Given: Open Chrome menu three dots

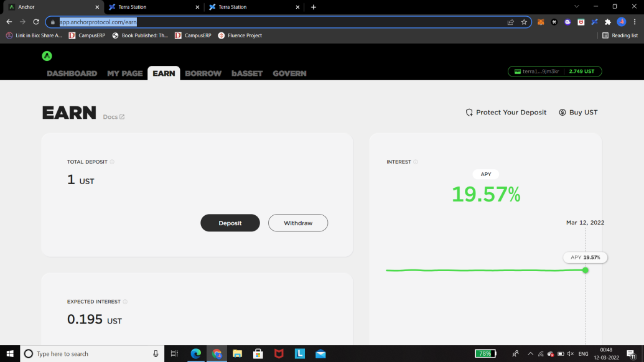Looking at the screenshot, I should tap(635, 22).
